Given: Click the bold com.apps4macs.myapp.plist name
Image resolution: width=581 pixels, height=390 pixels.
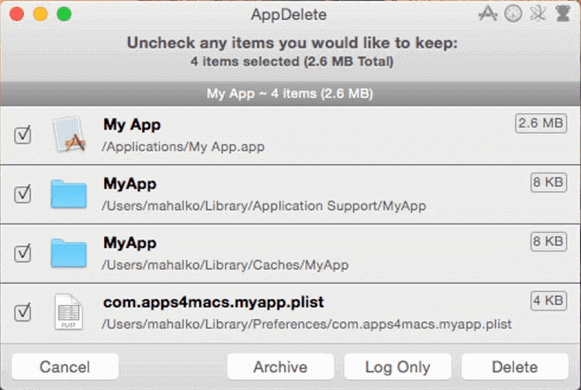Looking at the screenshot, I should pos(213,302).
